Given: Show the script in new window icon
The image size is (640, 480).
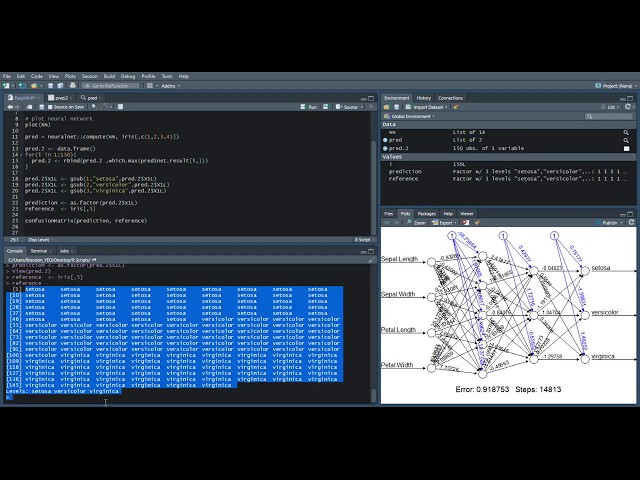Looking at the screenshot, I should pos(29,107).
